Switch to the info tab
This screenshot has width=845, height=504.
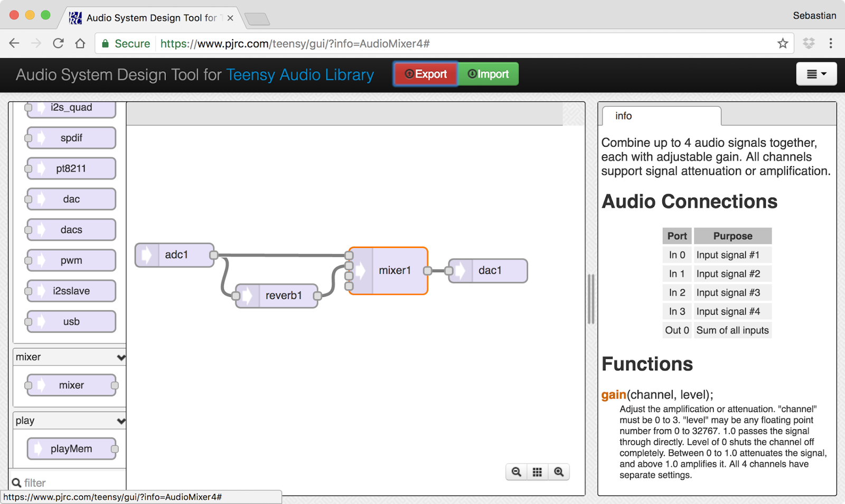coord(623,116)
